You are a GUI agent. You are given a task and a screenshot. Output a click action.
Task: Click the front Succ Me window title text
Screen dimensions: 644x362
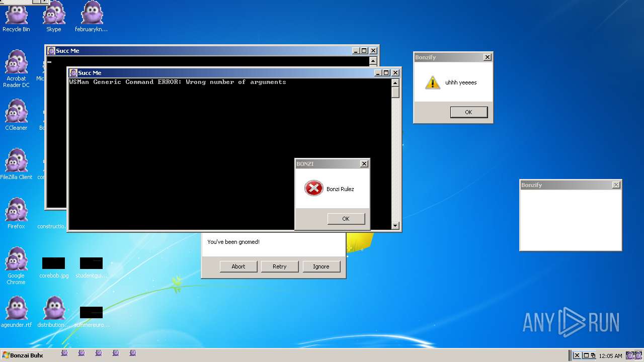click(90, 73)
